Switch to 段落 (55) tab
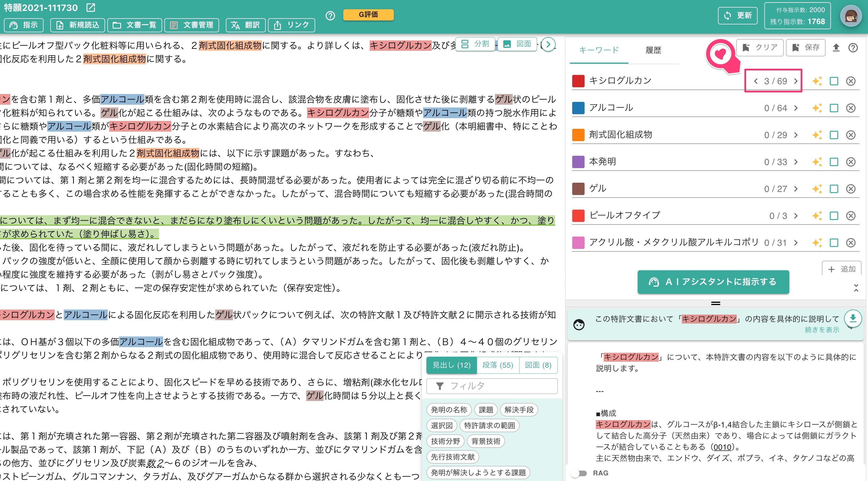Image resolution: width=868 pixels, height=481 pixels. click(498, 365)
